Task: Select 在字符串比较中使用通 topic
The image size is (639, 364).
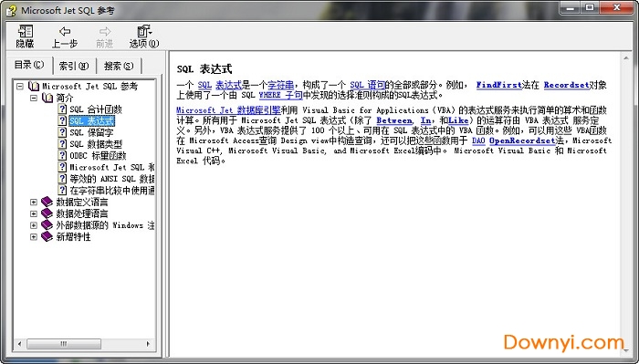Action: 111,190
